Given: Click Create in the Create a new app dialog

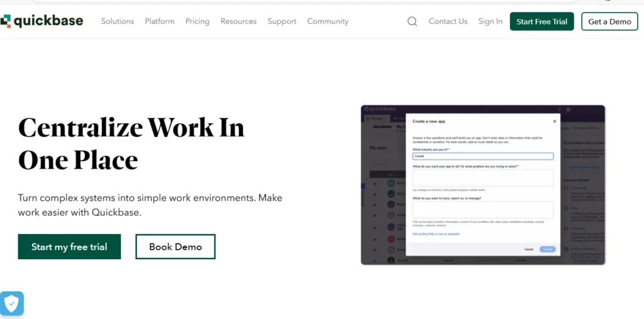Looking at the screenshot, I should pos(548,249).
